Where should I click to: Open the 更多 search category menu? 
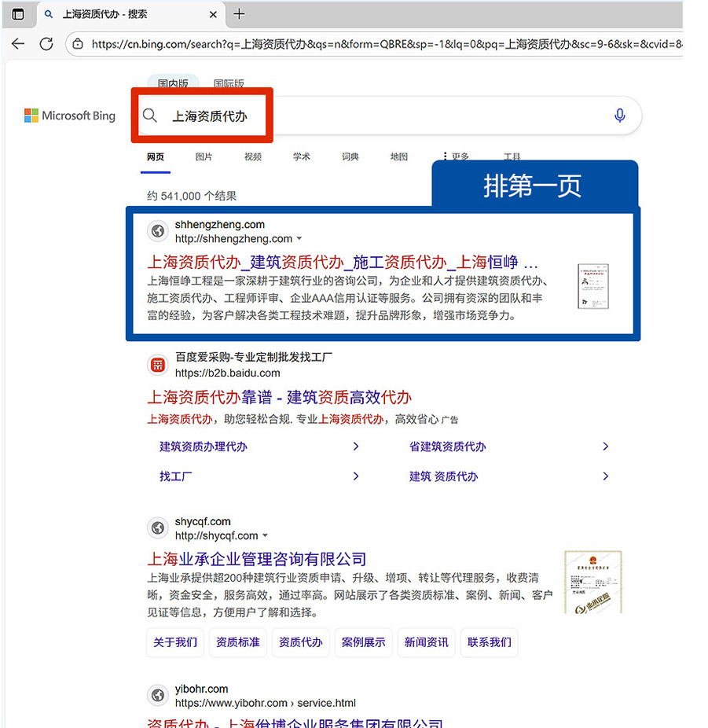pyautogui.click(x=456, y=157)
